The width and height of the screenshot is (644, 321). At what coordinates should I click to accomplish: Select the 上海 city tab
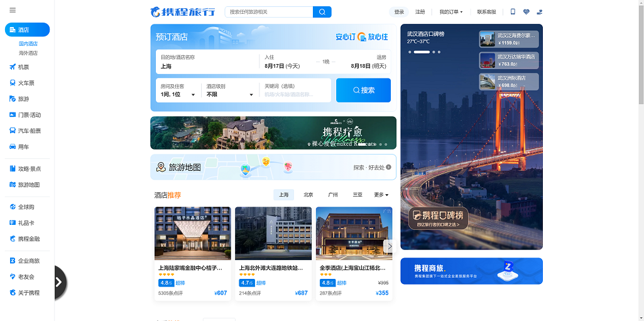coord(284,195)
